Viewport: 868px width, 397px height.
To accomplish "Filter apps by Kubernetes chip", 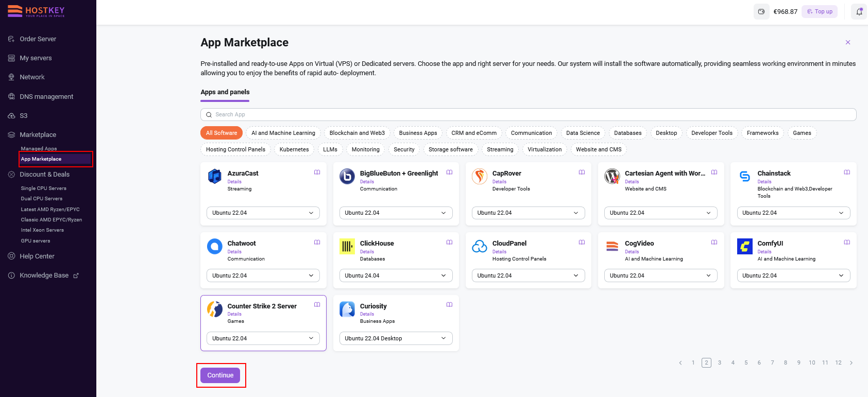I will tap(294, 149).
